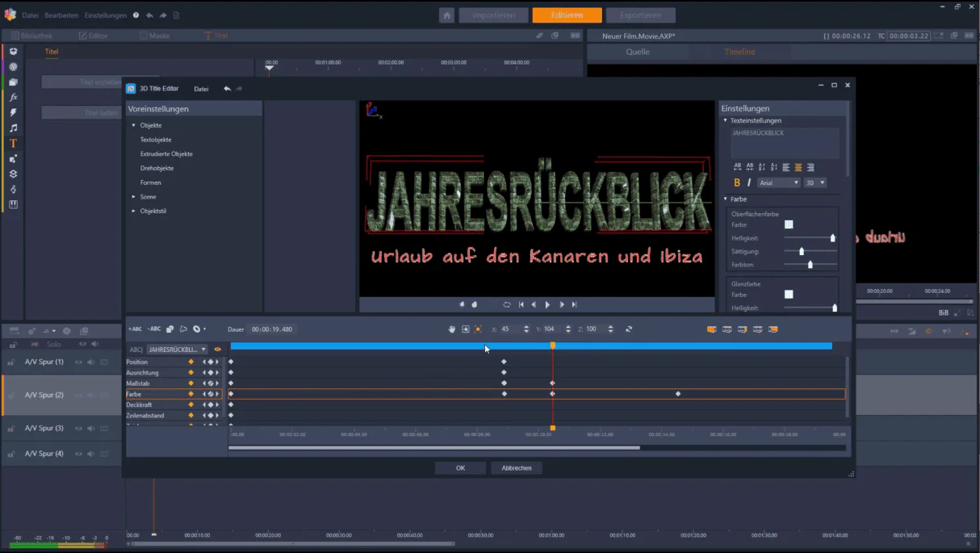The height and width of the screenshot is (553, 980).
Task: Toggle italic text formatting
Action: tap(749, 183)
